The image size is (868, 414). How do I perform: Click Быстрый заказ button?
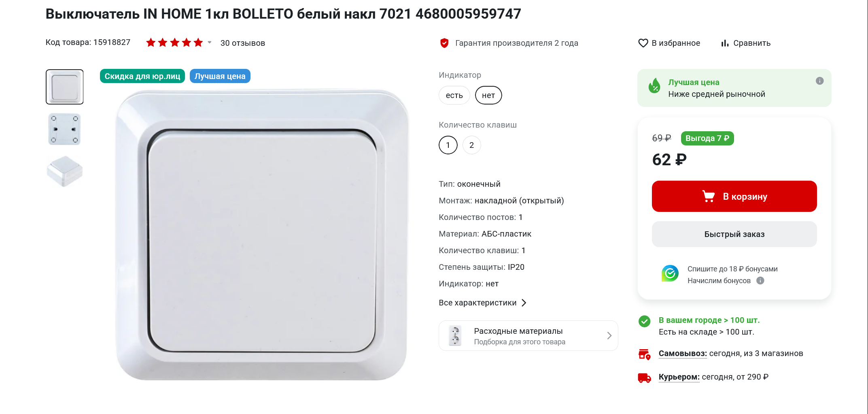coord(734,234)
